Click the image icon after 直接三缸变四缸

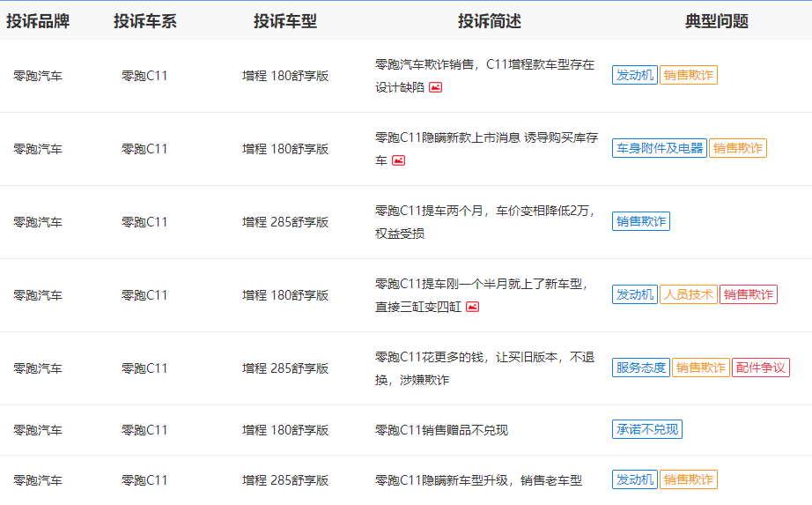coord(472,307)
